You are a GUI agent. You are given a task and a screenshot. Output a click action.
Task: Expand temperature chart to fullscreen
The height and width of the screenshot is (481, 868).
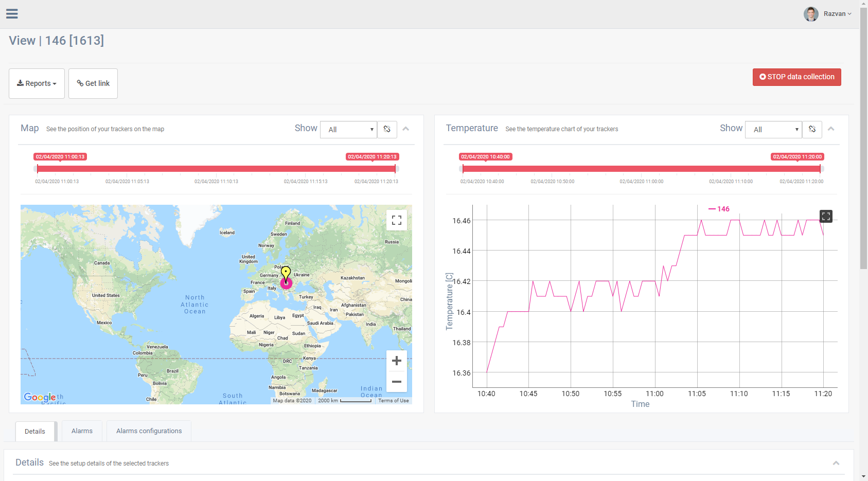click(825, 217)
